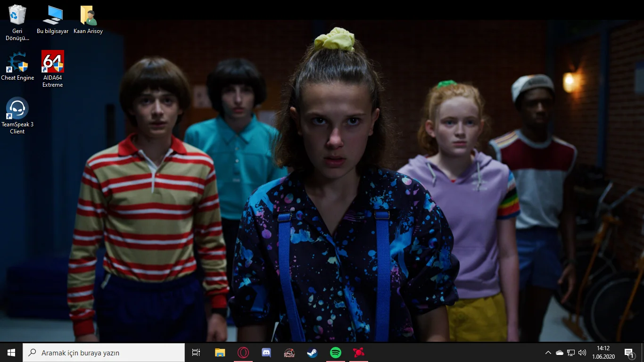644x362 pixels.
Task: Switch to the Opera browser taskbar icon
Action: tap(243, 353)
